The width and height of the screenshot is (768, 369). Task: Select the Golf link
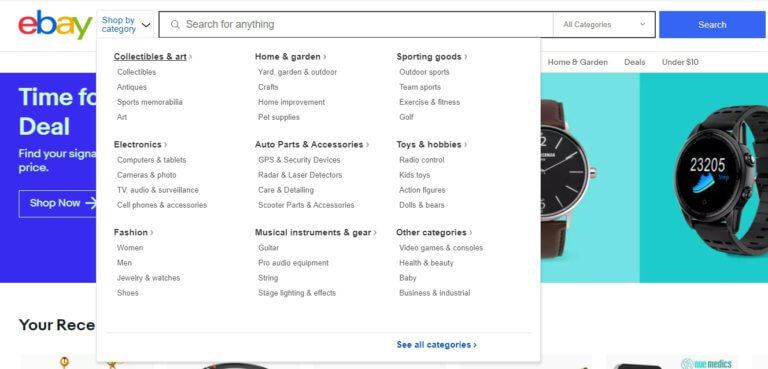[x=406, y=117]
